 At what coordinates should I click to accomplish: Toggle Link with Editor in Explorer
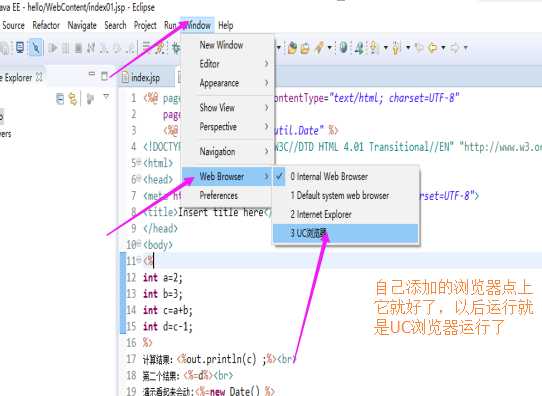pyautogui.click(x=73, y=99)
